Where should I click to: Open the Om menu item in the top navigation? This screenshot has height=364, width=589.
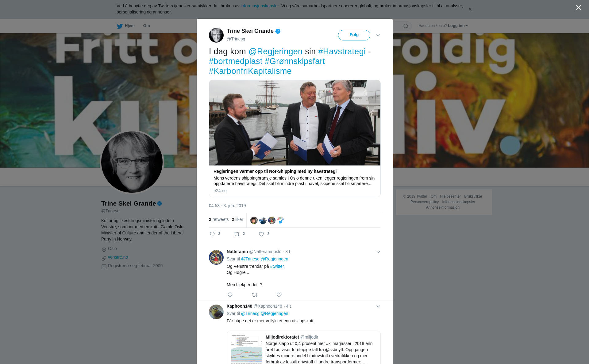(x=146, y=26)
